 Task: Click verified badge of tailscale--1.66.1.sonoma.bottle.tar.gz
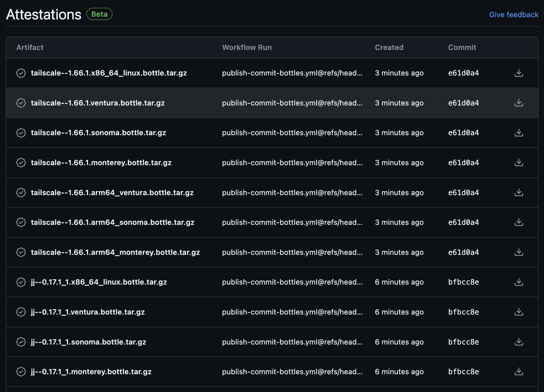click(21, 133)
